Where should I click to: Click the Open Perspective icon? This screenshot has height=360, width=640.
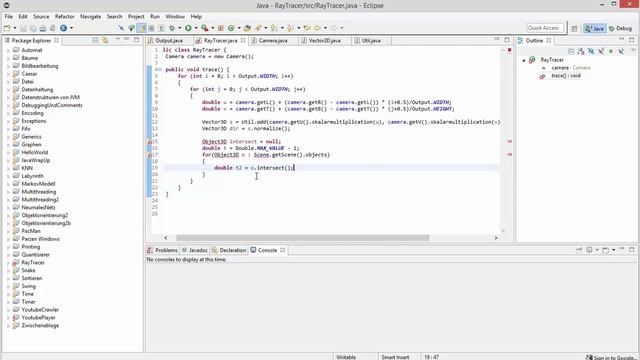(574, 28)
